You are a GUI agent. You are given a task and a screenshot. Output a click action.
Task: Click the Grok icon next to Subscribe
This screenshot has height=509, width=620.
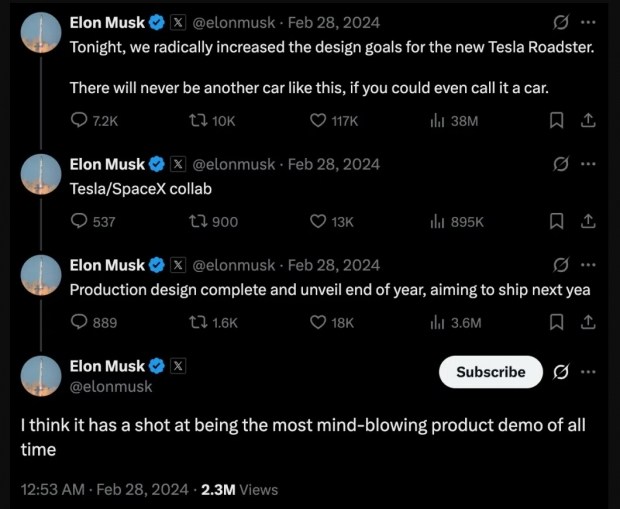(x=562, y=372)
